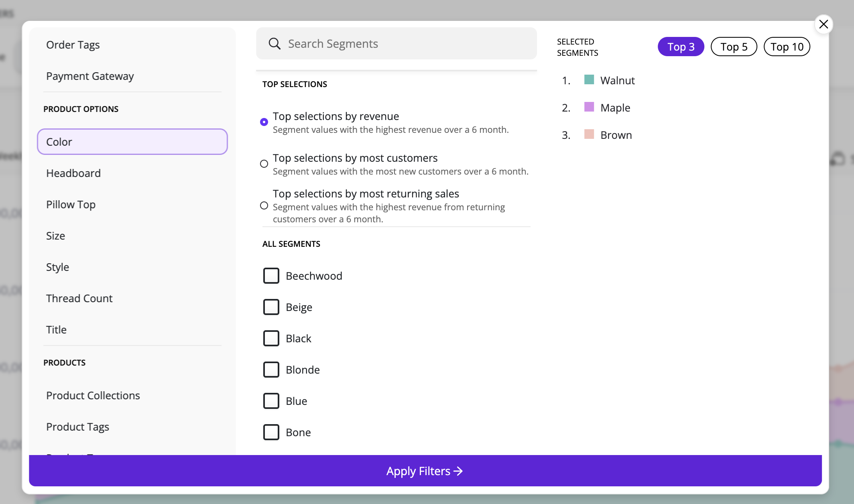
Task: Choose Top selections by most customers
Action: pos(264,164)
